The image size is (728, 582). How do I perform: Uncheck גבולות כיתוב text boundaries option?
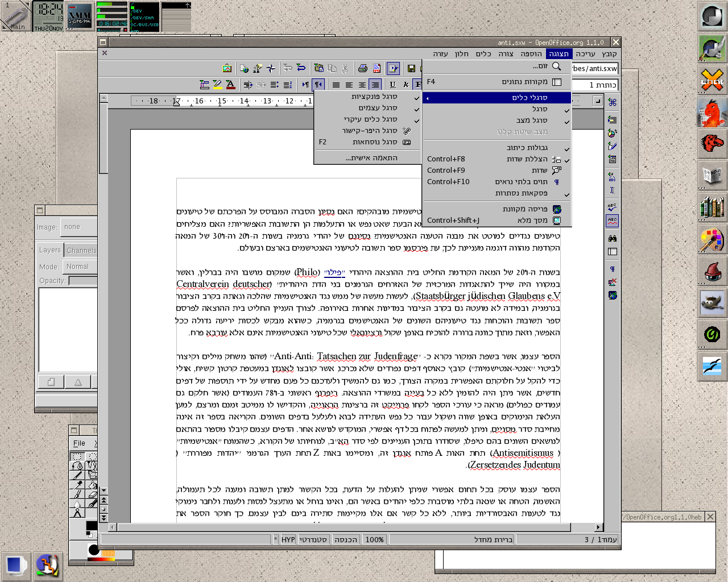pos(527,148)
